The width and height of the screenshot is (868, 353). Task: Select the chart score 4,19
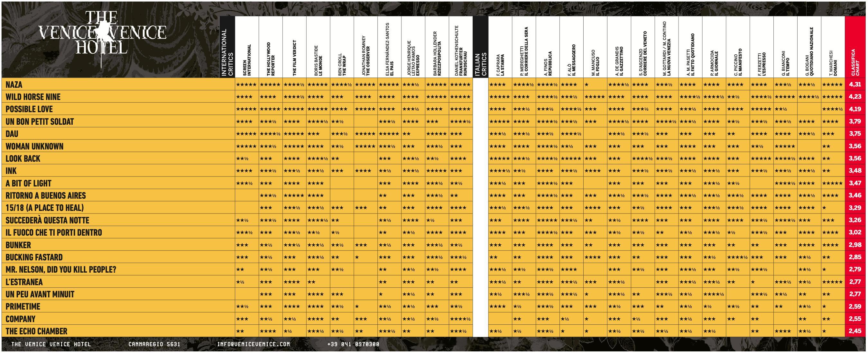pyautogui.click(x=855, y=109)
